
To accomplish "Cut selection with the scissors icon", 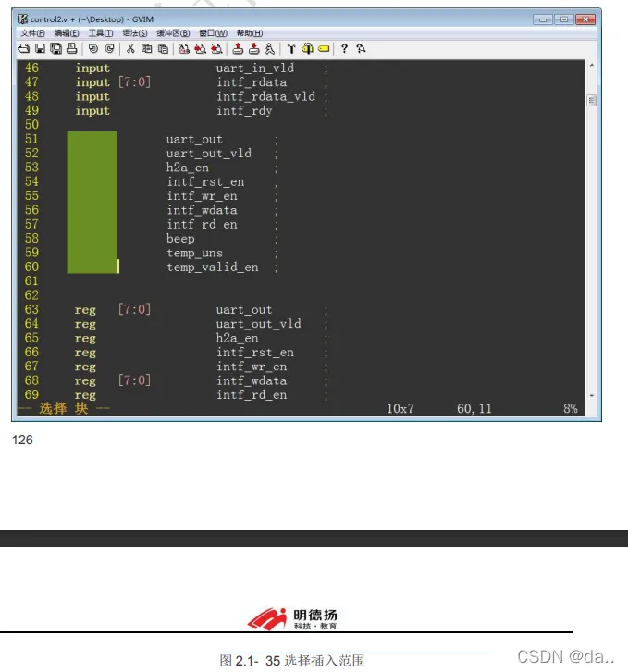I will pyautogui.click(x=130, y=48).
